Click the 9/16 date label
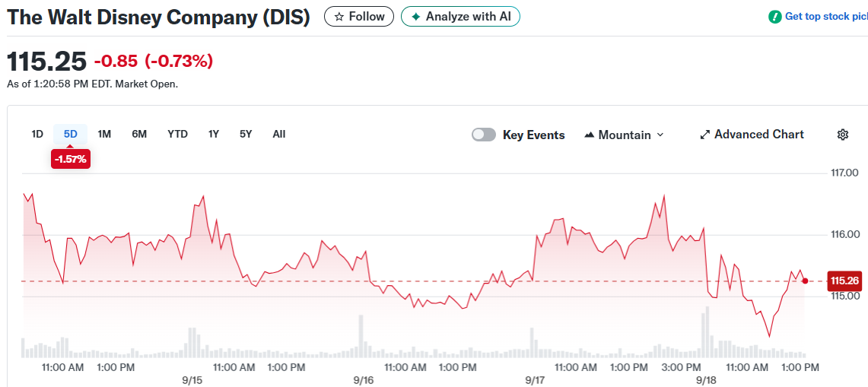 pyautogui.click(x=364, y=380)
